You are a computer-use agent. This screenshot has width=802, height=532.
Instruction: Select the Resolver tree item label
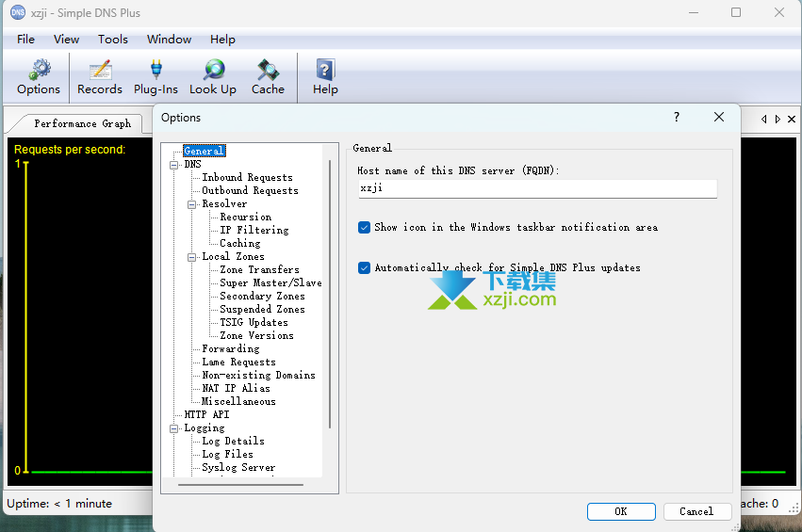coord(224,204)
